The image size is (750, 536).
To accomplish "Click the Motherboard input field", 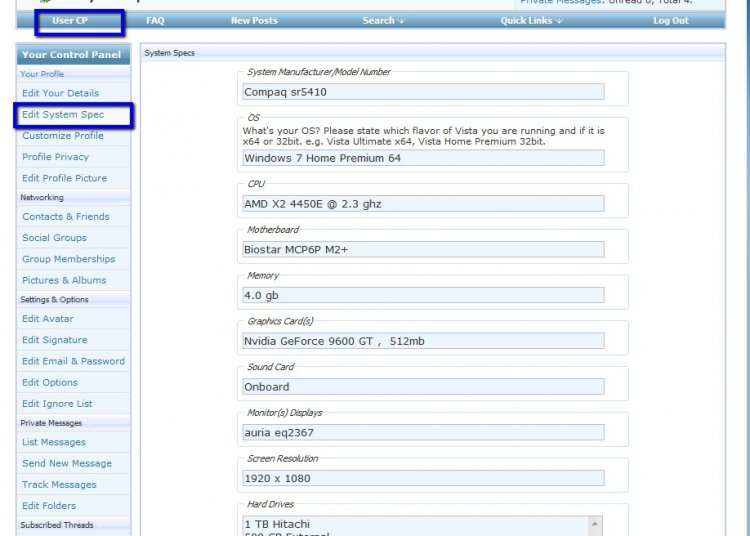I will (423, 249).
